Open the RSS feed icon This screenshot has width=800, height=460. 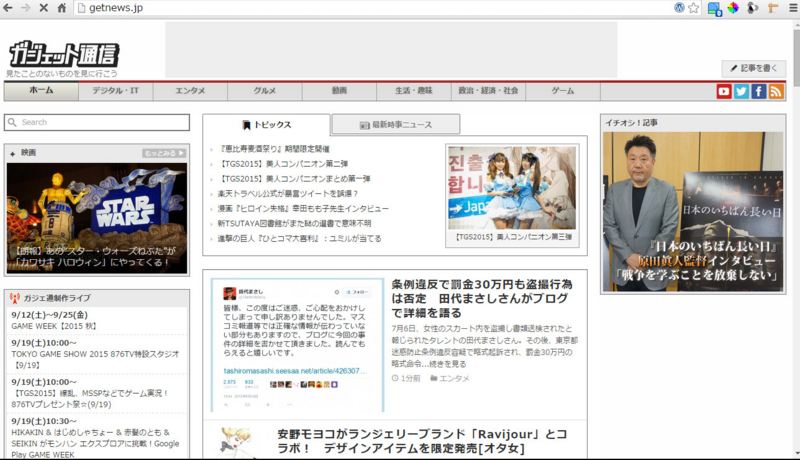tap(776, 91)
